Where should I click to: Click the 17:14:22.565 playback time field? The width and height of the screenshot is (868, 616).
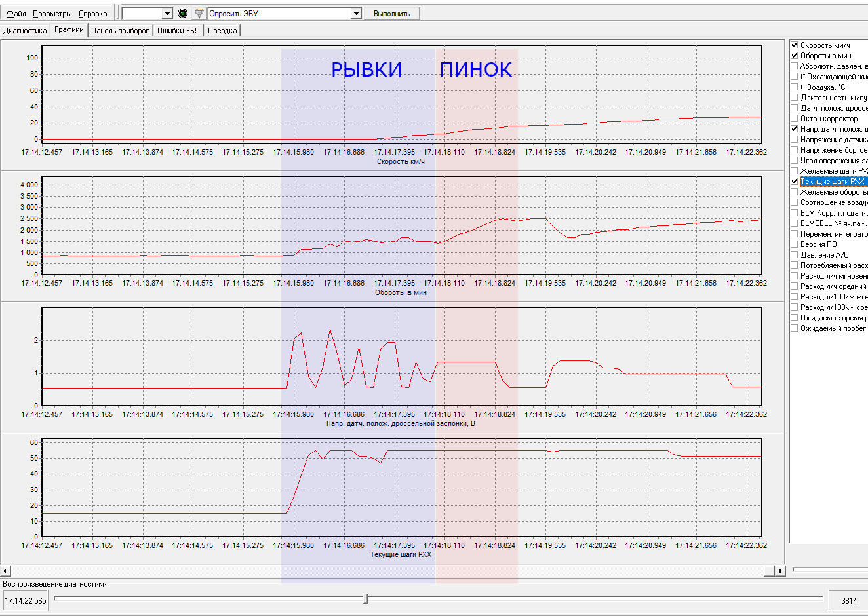pyautogui.click(x=26, y=600)
